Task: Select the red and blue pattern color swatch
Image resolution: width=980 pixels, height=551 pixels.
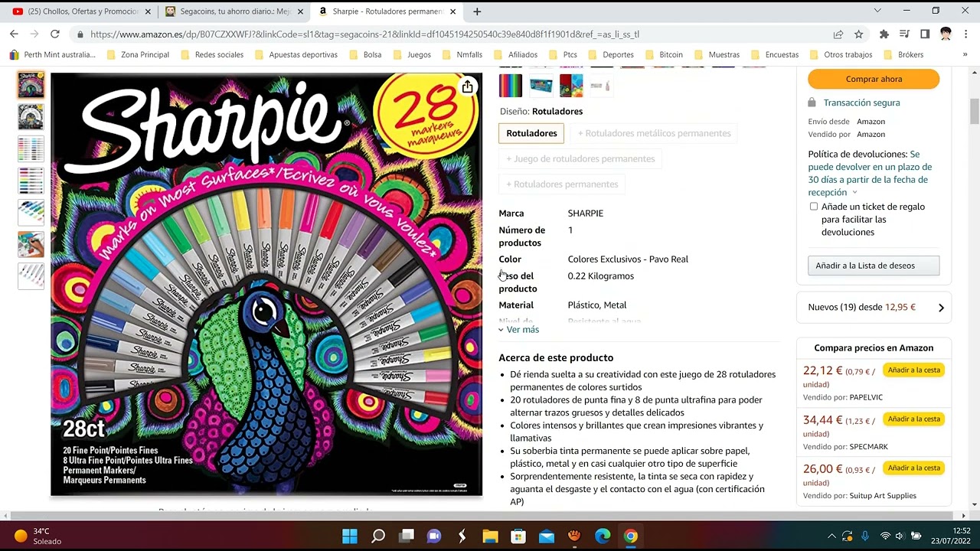Action: [571, 86]
